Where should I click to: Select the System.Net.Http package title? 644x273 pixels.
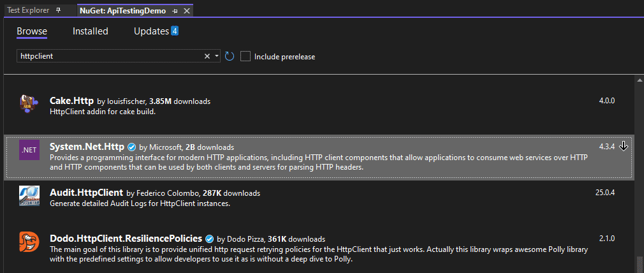point(87,146)
